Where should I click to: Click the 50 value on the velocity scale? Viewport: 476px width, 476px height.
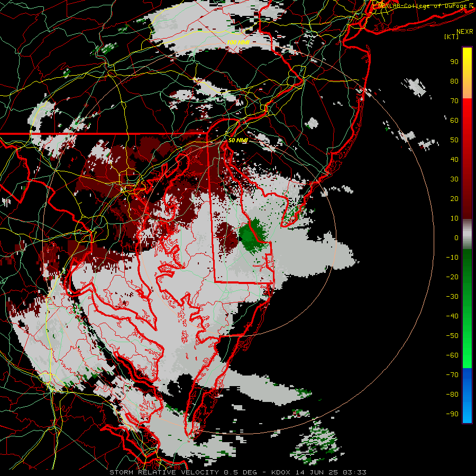[454, 140]
